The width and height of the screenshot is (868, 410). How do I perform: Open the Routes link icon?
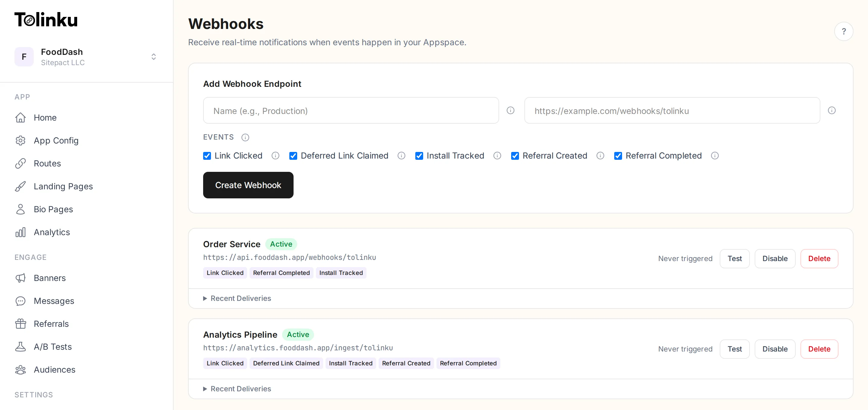(20, 163)
